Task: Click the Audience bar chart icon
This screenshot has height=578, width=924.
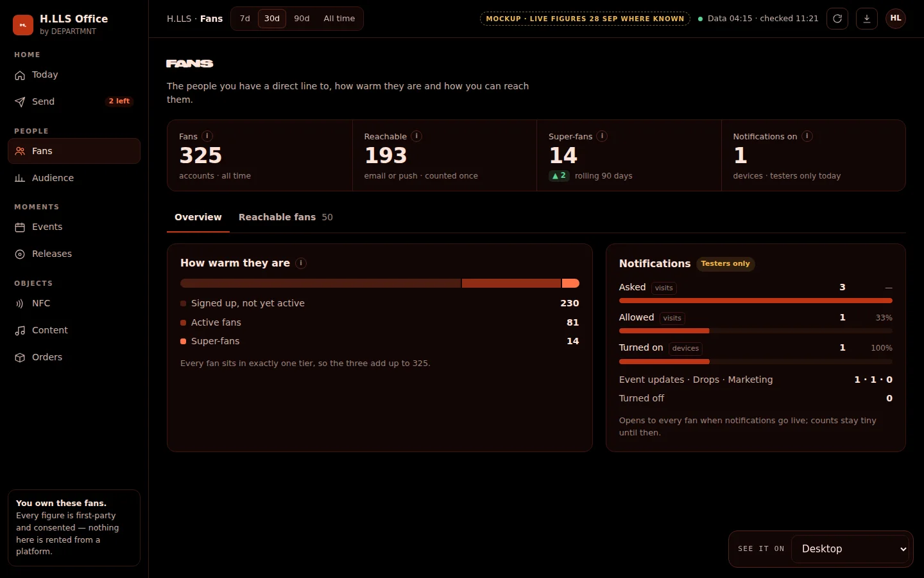Action: click(x=20, y=179)
